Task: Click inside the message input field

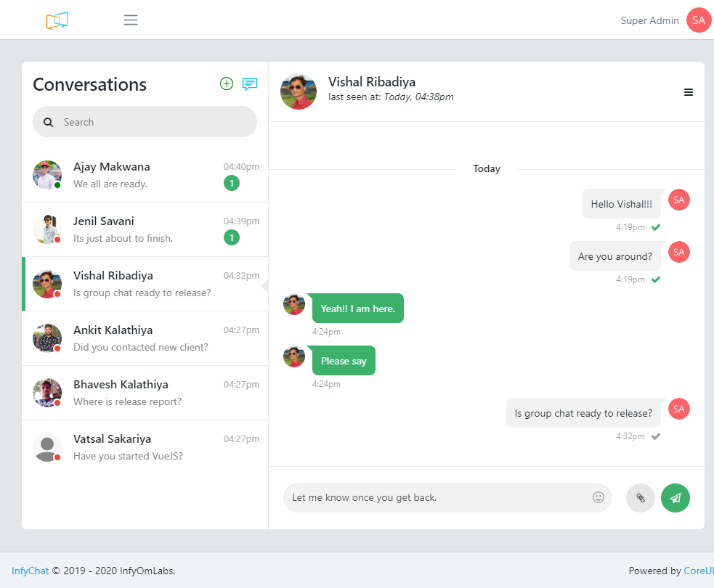Action: [436, 497]
